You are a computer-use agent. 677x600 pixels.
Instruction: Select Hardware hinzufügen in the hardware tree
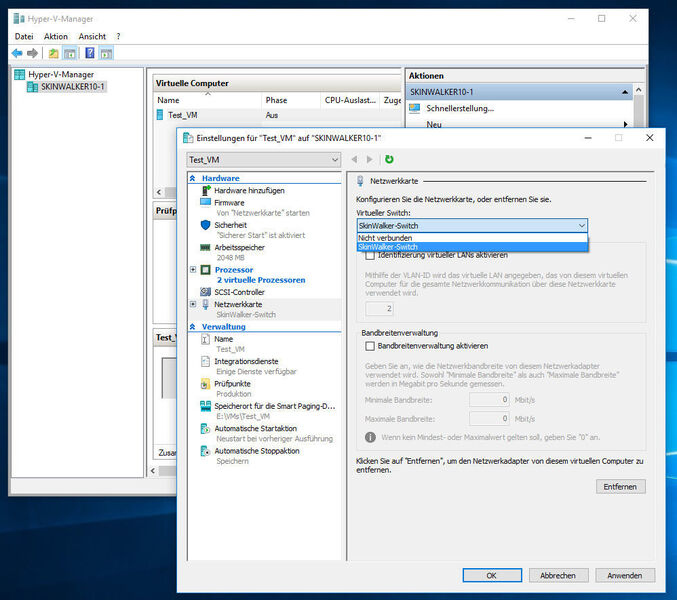(249, 190)
